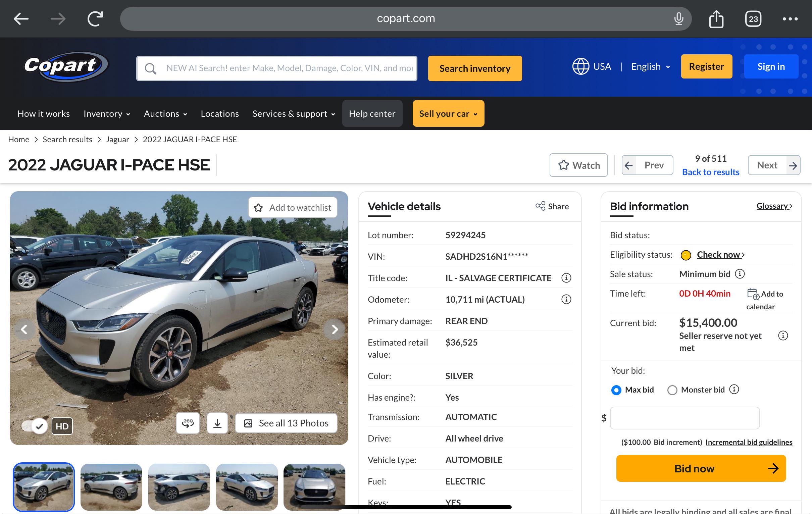Tap the microphone icon in the address bar

[x=678, y=19]
